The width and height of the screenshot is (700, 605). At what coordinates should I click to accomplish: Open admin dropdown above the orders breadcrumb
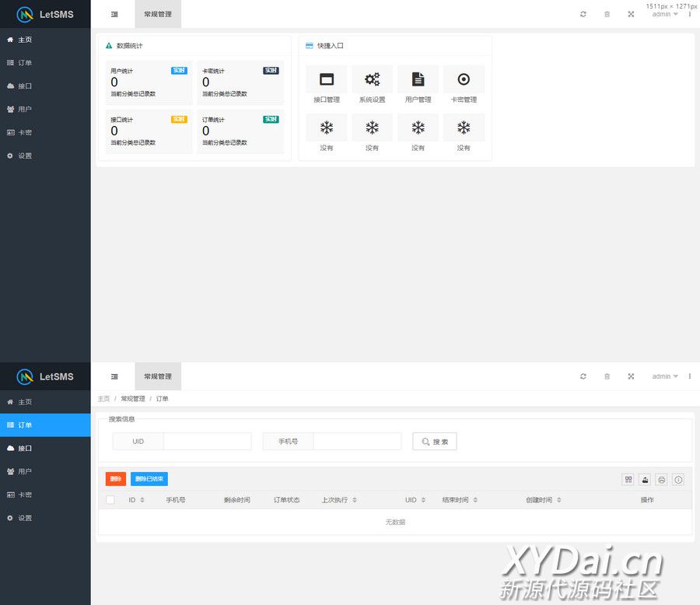pos(664,376)
